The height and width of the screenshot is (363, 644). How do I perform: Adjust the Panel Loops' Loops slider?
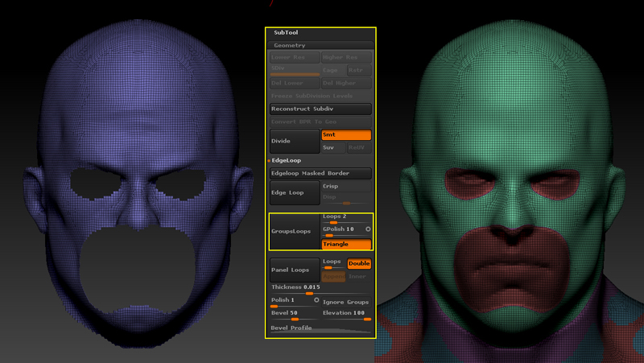click(333, 264)
